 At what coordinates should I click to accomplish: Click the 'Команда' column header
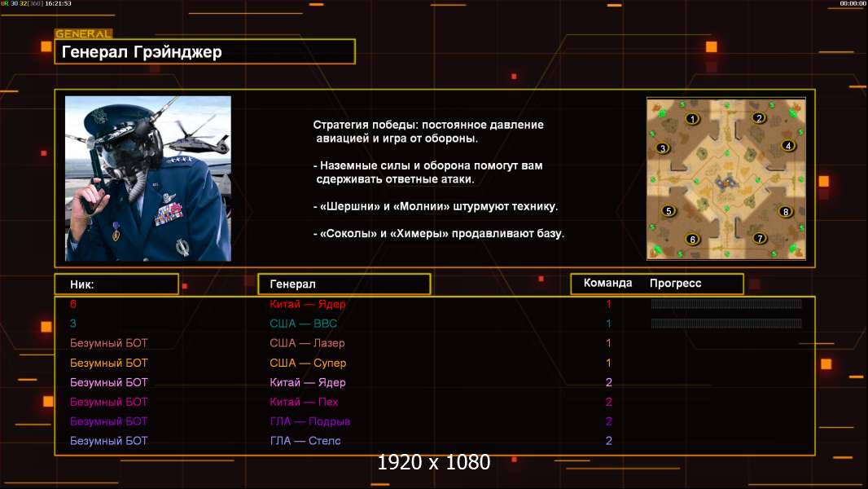pos(607,283)
